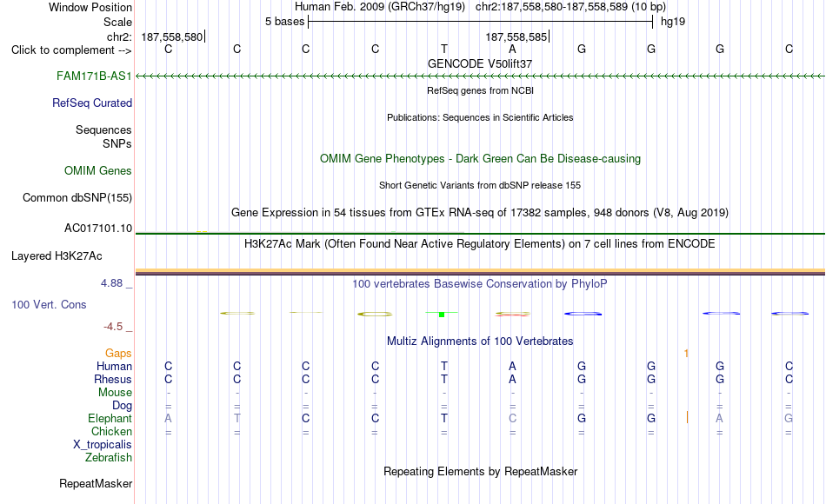Image resolution: width=826 pixels, height=504 pixels.
Task: Click the layered H3K27Ac signal band
Action: (480, 272)
